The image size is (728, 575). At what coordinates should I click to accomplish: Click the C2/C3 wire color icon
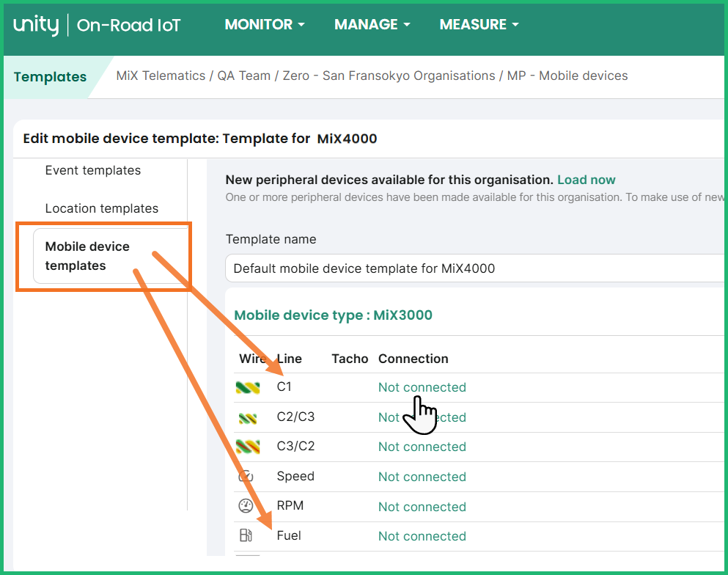tap(247, 417)
